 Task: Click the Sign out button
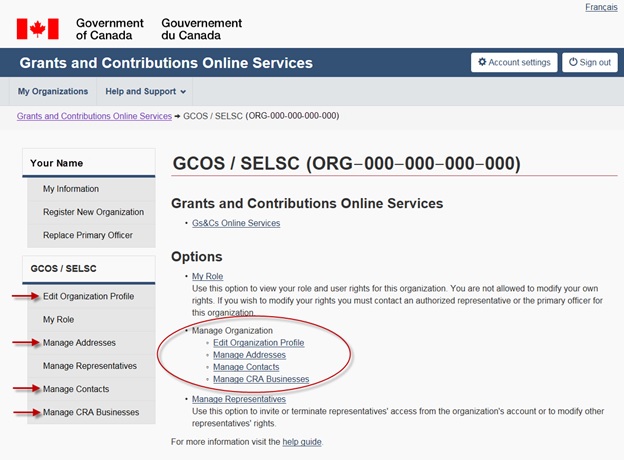(x=589, y=62)
